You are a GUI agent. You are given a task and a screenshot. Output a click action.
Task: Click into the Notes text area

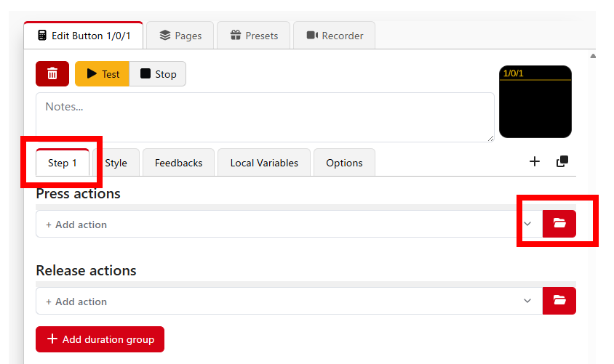click(265, 117)
